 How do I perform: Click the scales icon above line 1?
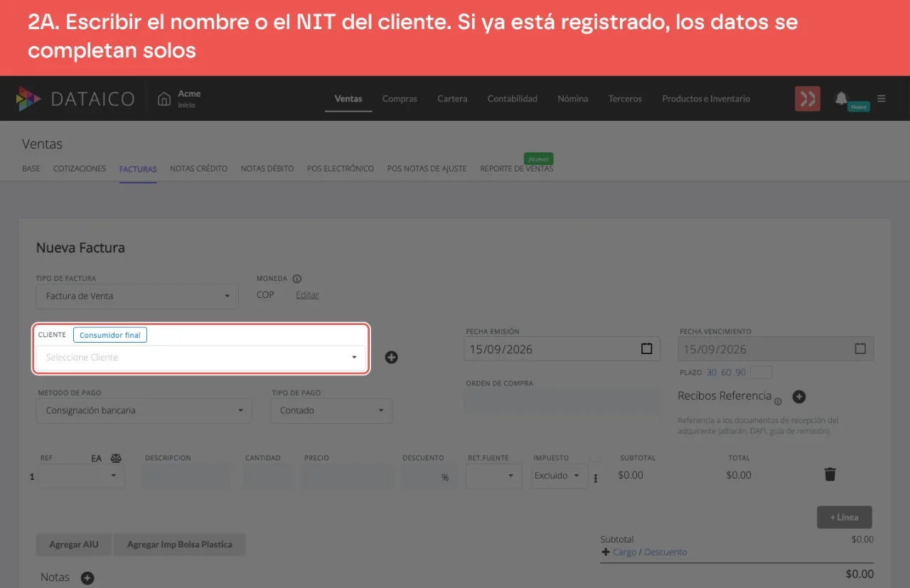[116, 459]
